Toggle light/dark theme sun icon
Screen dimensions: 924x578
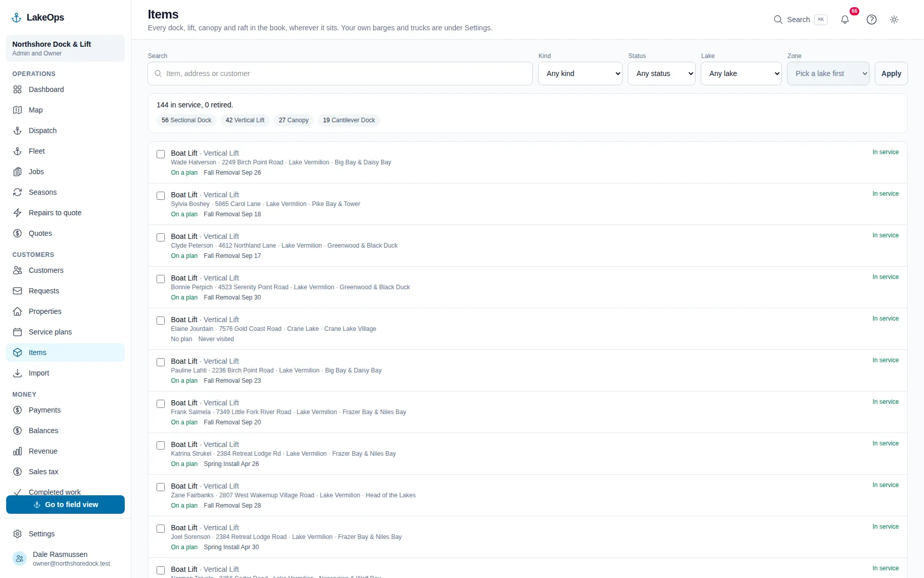point(894,20)
